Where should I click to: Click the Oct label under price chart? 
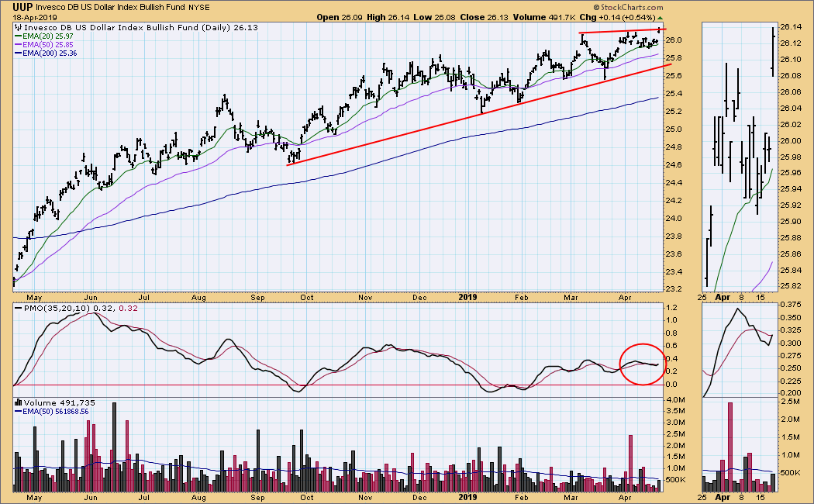point(306,298)
